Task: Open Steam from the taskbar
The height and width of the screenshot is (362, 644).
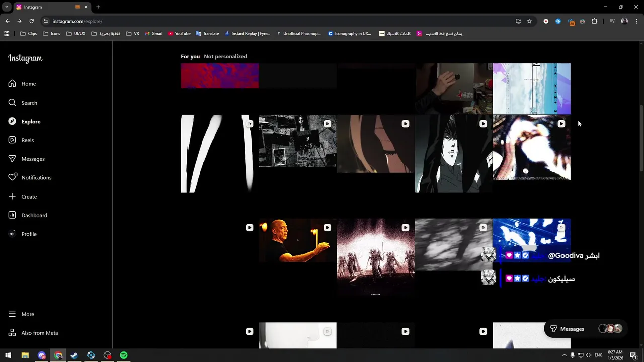Action: 74,355
